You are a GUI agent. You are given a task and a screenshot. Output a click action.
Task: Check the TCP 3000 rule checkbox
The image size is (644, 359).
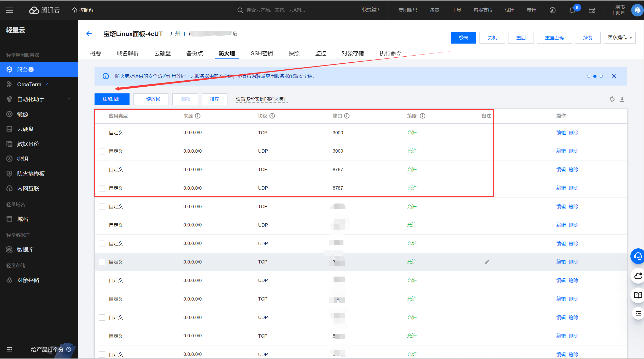(x=102, y=133)
